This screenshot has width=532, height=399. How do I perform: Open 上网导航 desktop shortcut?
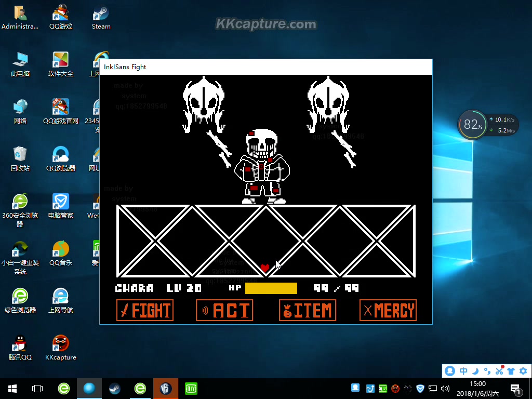point(61,300)
